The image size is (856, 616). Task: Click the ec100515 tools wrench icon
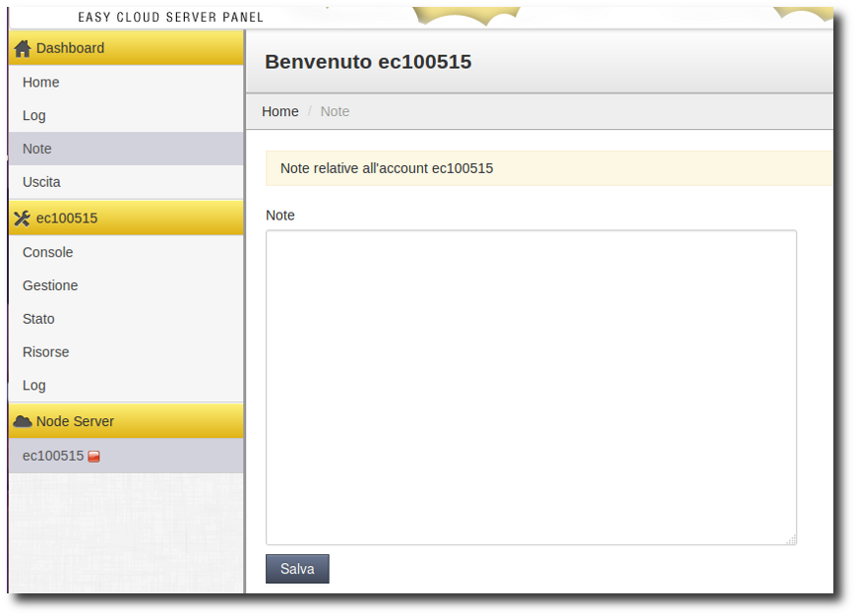23,218
